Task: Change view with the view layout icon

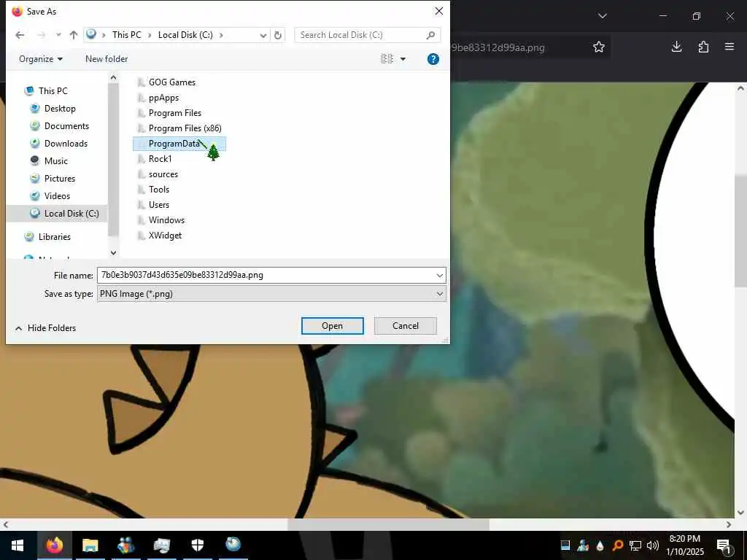Action: point(387,58)
